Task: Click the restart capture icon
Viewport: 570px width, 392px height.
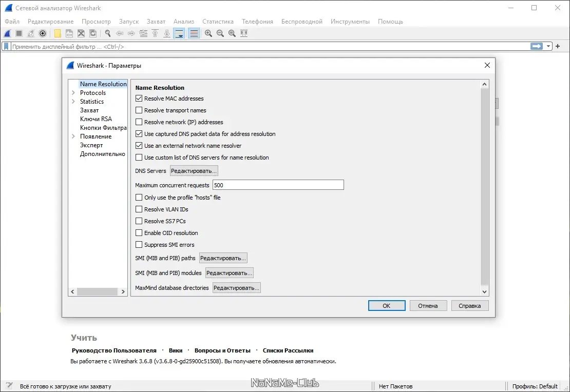Action: (x=31, y=33)
